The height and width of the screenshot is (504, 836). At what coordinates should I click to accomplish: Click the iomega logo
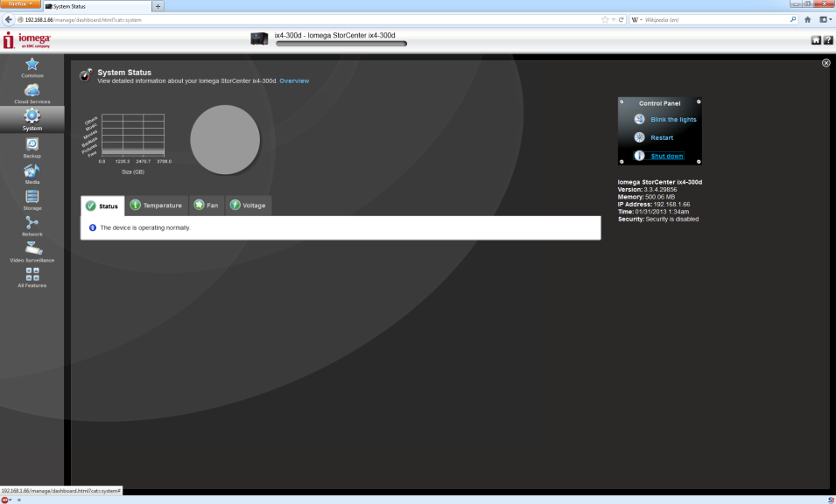tap(26, 40)
